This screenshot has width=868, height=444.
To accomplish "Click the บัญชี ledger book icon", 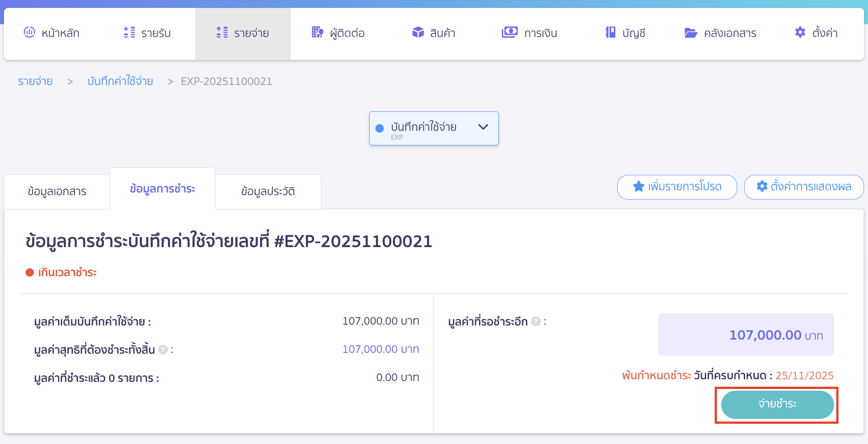I will (x=610, y=32).
